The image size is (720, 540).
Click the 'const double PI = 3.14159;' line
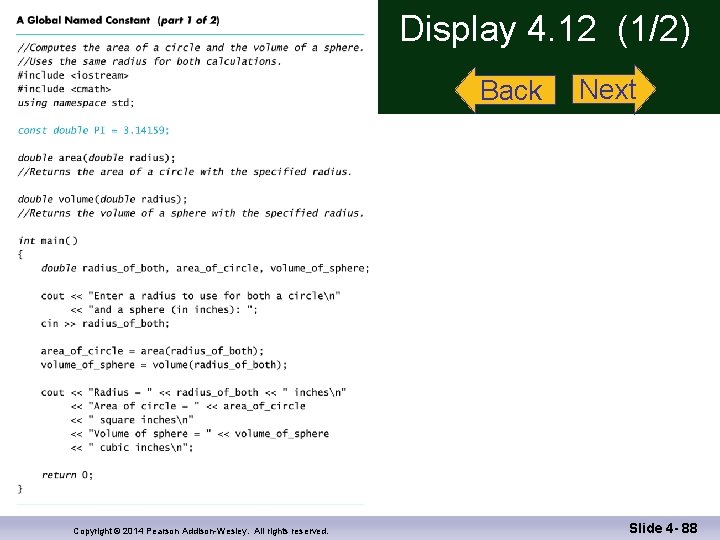tap(93, 130)
